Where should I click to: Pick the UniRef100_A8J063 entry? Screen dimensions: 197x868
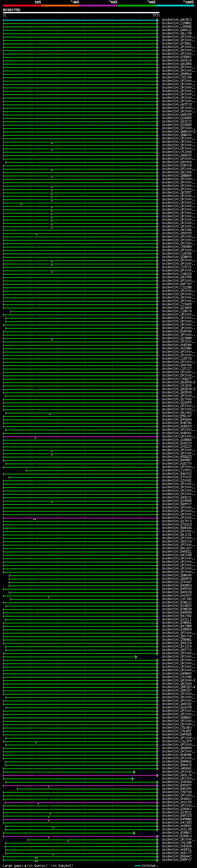pyautogui.click(x=177, y=413)
